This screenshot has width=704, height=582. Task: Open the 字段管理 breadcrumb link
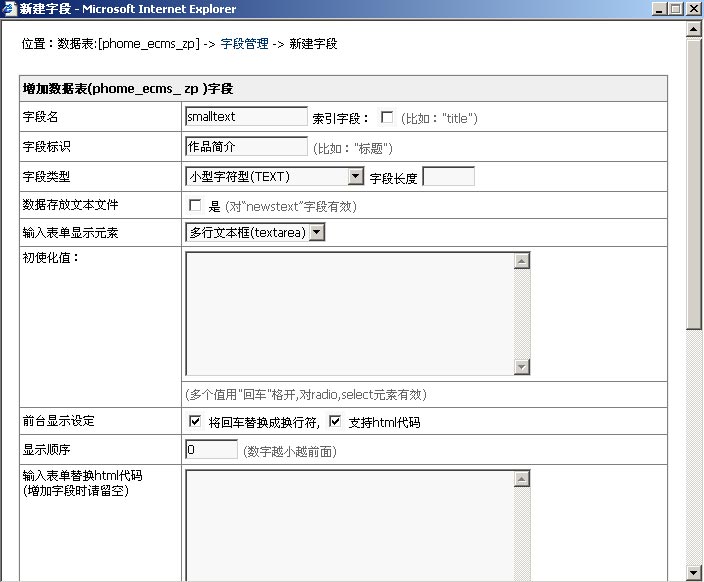pos(244,44)
